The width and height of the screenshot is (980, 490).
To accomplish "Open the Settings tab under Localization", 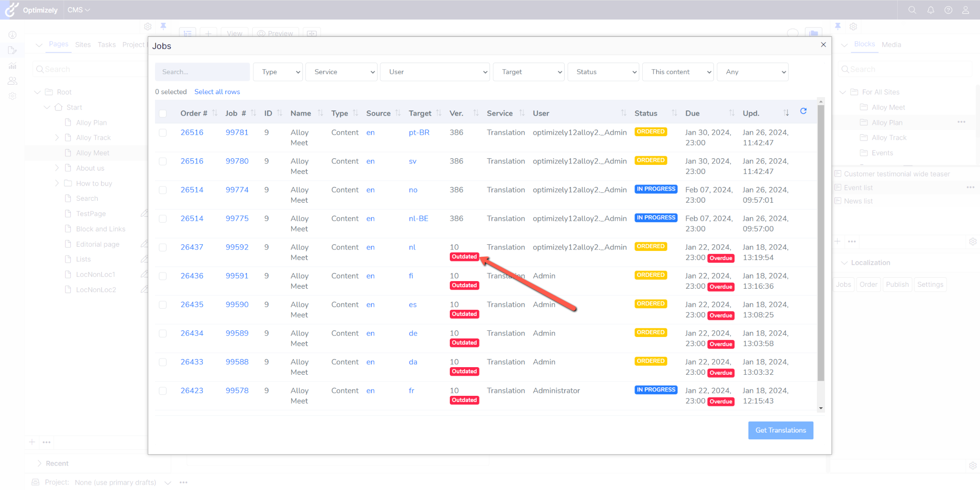I will tap(930, 284).
